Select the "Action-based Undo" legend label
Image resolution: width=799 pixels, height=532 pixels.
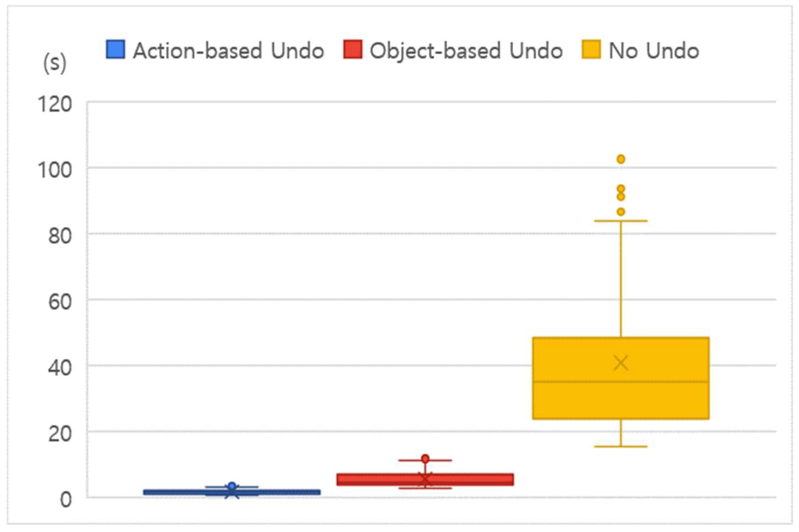pyautogui.click(x=228, y=51)
